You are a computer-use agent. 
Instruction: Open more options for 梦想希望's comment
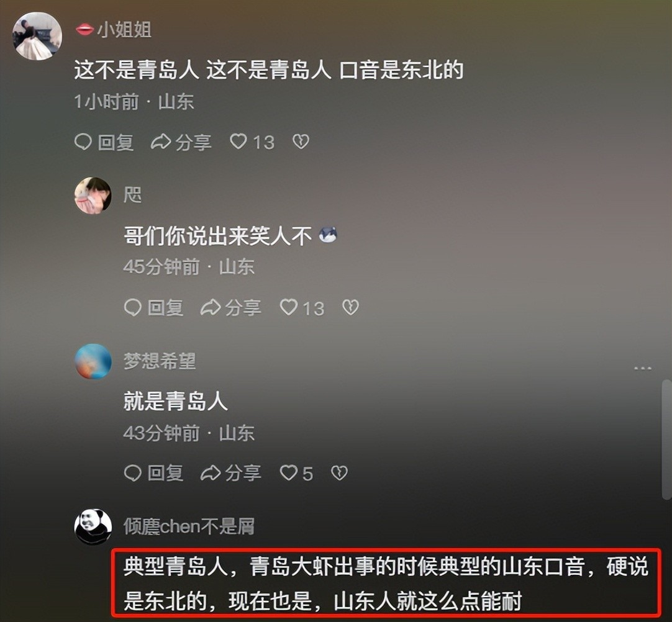pos(642,368)
